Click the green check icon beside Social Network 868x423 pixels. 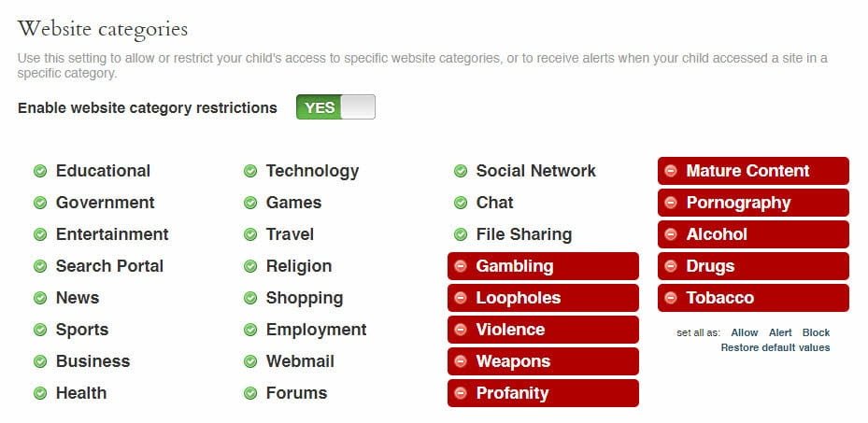[461, 171]
